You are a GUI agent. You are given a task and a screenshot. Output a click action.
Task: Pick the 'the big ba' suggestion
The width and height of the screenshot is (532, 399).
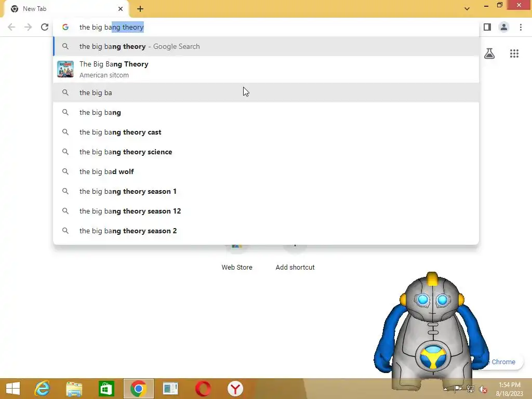coord(266,92)
